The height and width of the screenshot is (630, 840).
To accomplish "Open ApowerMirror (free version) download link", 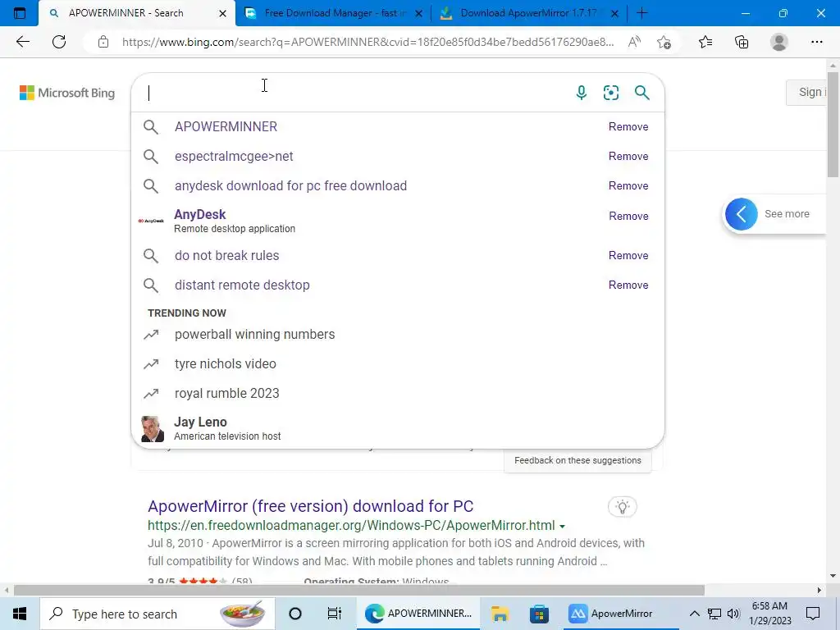I will point(310,506).
